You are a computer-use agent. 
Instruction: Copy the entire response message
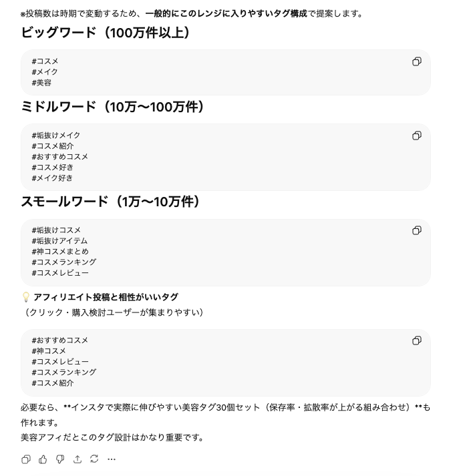(x=26, y=459)
